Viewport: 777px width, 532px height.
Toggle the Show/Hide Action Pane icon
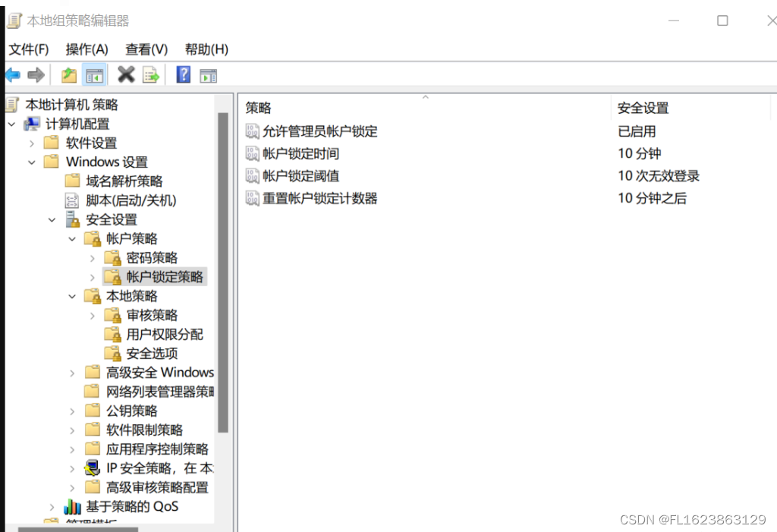(208, 74)
